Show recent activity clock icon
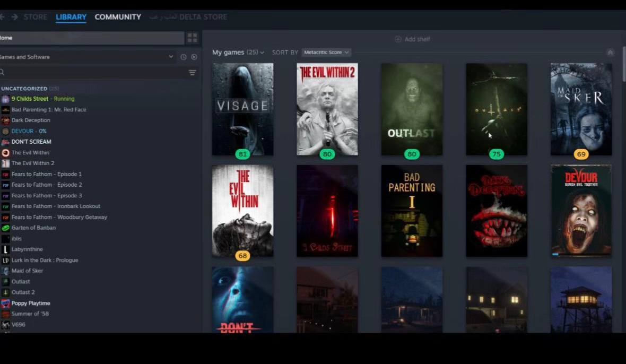 pos(183,57)
